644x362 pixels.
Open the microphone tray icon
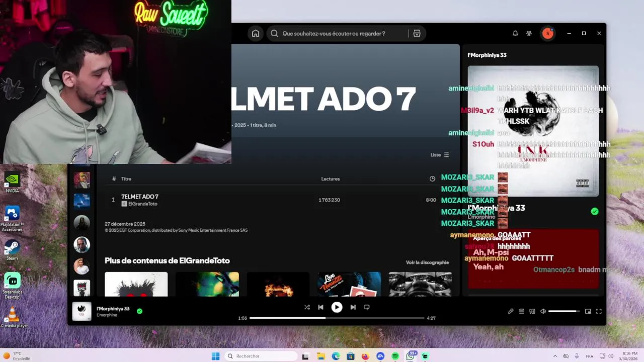tap(577, 356)
